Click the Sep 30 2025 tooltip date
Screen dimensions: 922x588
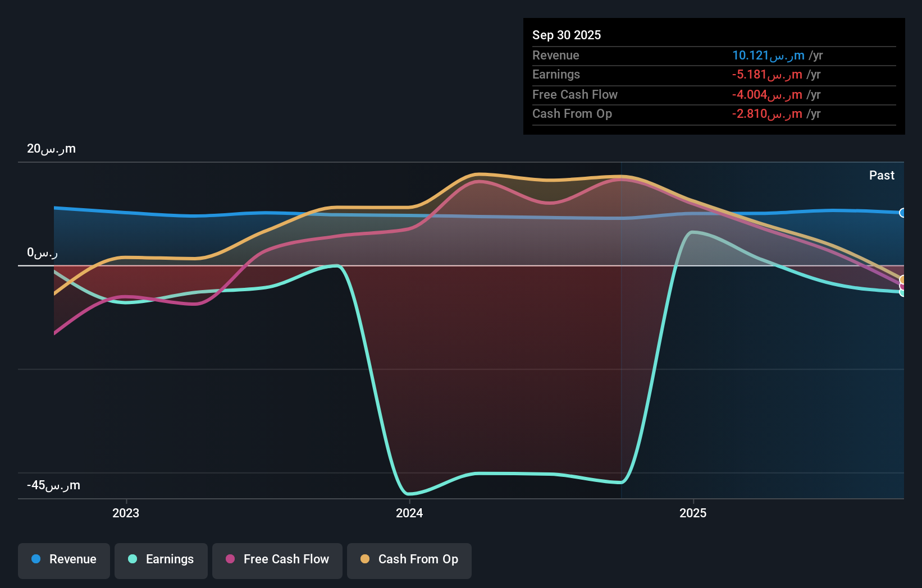[x=567, y=35]
